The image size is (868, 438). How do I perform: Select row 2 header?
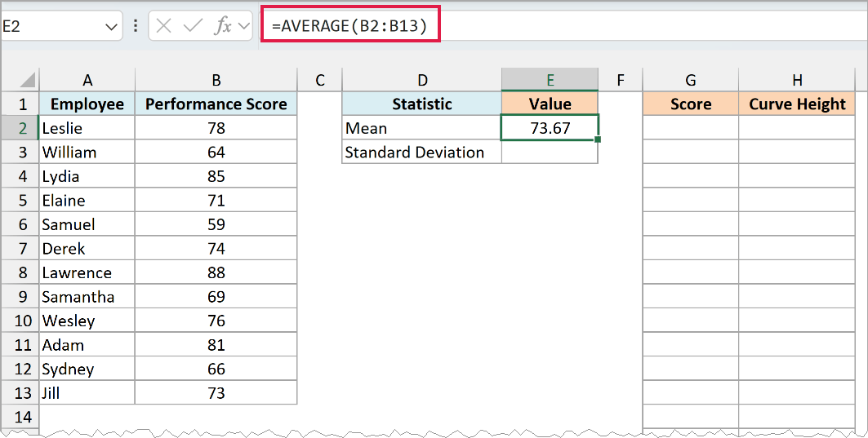click(x=20, y=128)
